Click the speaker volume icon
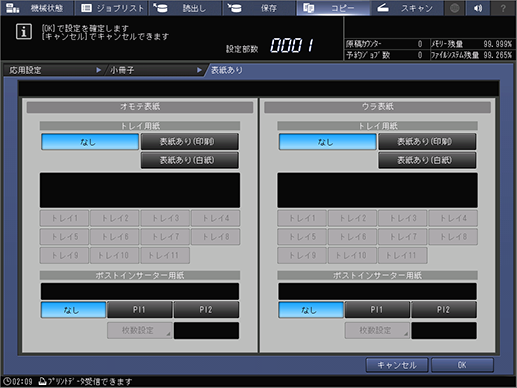This screenshot has width=517, height=388. pos(478,8)
